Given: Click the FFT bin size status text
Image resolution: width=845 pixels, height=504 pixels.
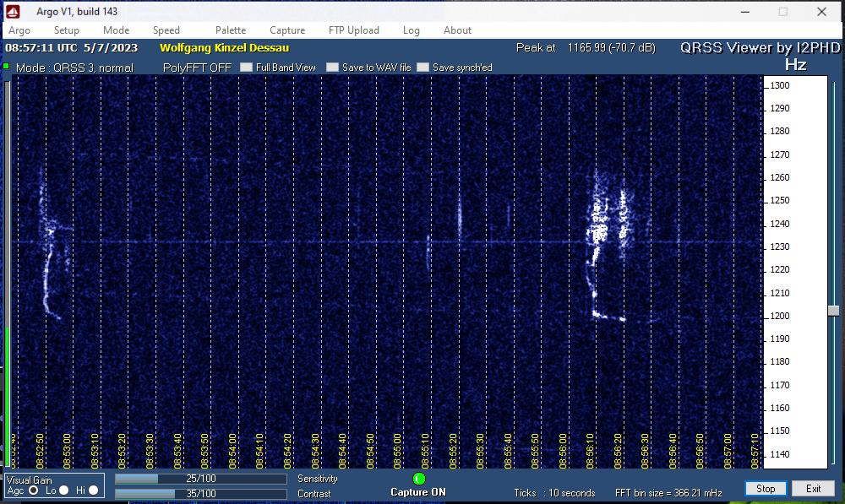Looking at the screenshot, I should [x=668, y=493].
